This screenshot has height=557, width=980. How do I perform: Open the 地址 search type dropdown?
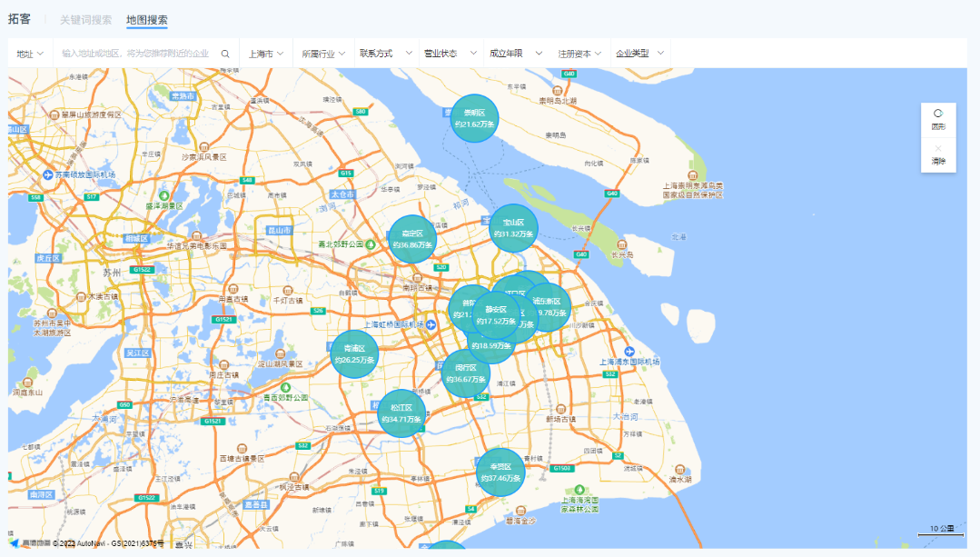(30, 54)
